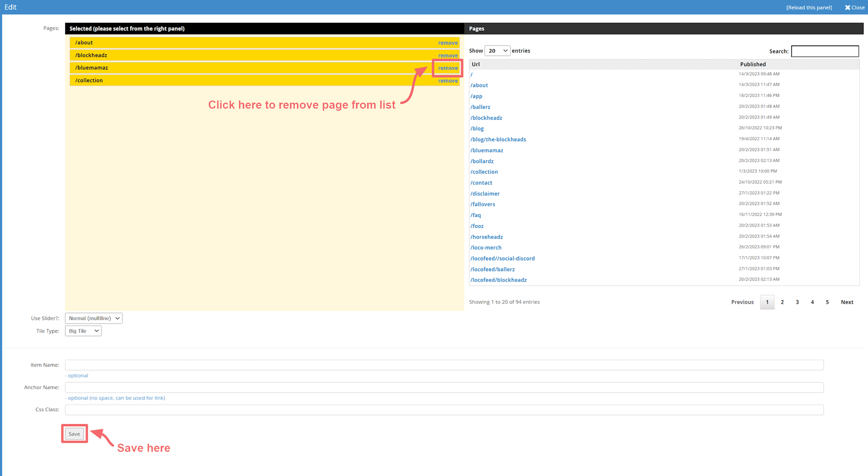Add /locofeed/ballerz page
The image size is (868, 476).
point(492,269)
